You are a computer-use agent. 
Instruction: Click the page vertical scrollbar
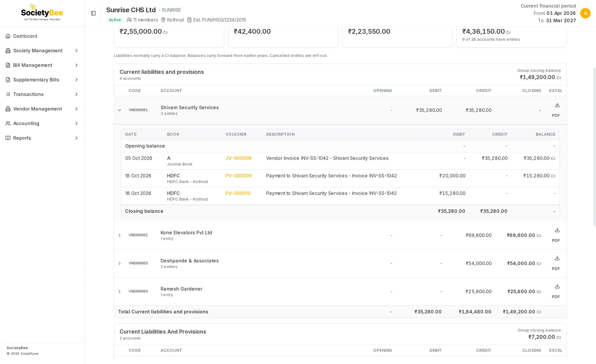pos(594,147)
